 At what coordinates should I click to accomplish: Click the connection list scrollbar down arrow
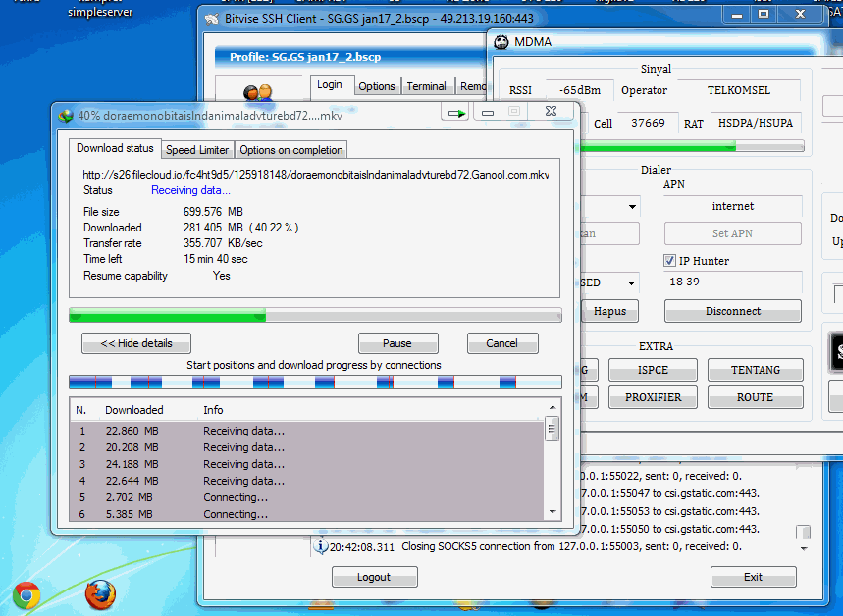[553, 512]
